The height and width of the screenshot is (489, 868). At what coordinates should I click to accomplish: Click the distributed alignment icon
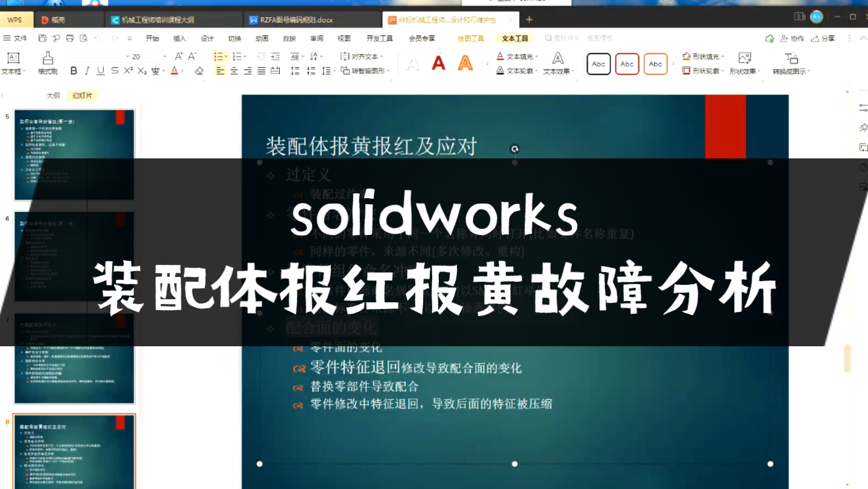coord(275,71)
